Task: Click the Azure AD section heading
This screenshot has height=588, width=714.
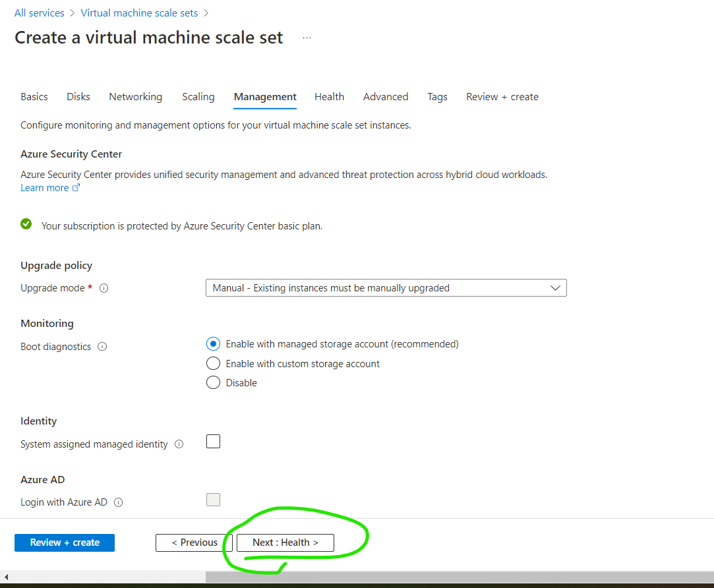Action: pyautogui.click(x=43, y=480)
